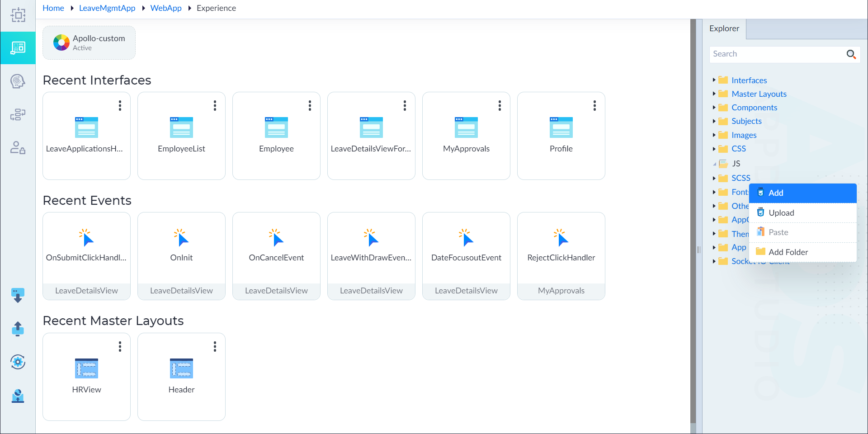
Task: Open the Employee interface card
Action: point(276,136)
